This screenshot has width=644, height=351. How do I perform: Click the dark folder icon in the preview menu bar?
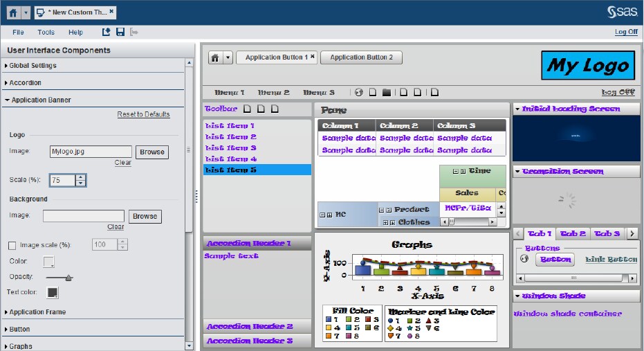[x=386, y=92]
